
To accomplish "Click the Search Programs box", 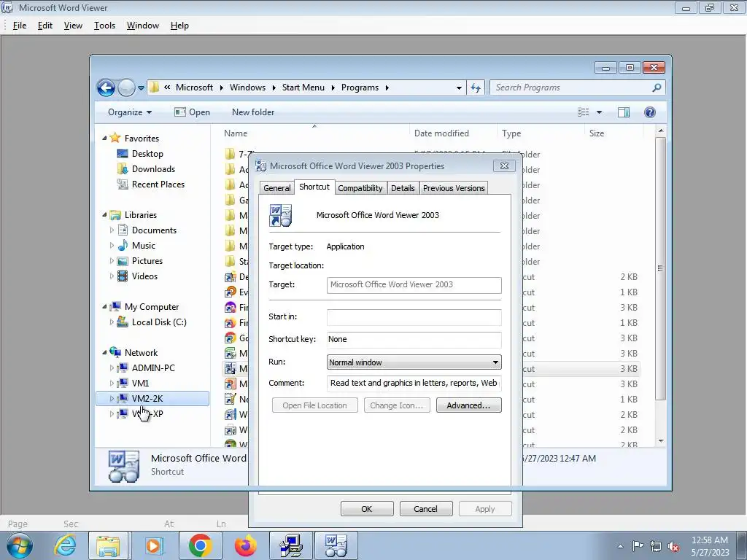I will pyautogui.click(x=578, y=87).
